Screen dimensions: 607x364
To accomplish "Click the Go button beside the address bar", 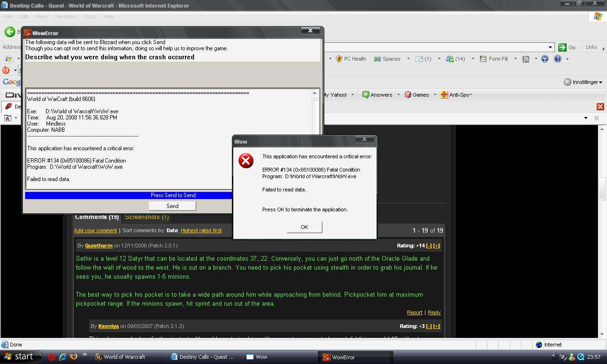I will click(x=567, y=47).
